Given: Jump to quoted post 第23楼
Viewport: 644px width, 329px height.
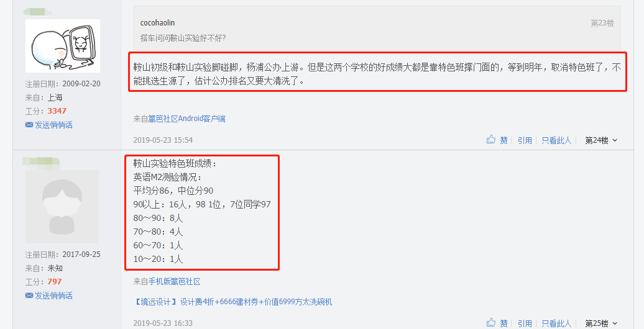Looking at the screenshot, I should pos(602,23).
